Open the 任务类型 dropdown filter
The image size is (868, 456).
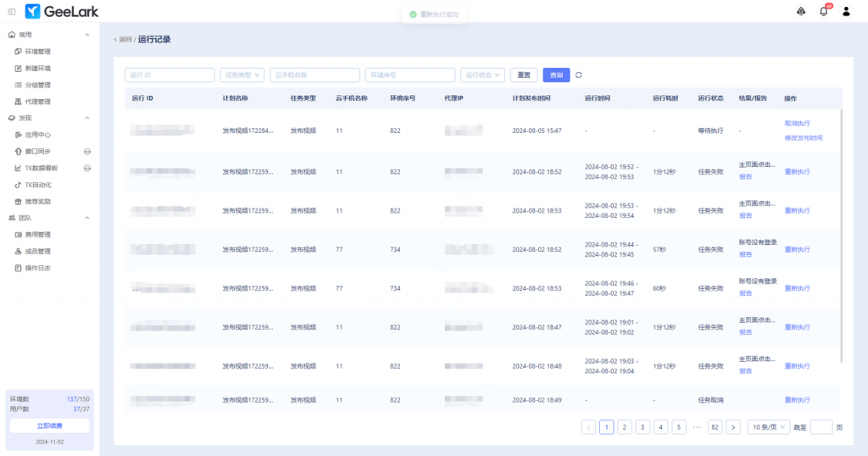242,75
